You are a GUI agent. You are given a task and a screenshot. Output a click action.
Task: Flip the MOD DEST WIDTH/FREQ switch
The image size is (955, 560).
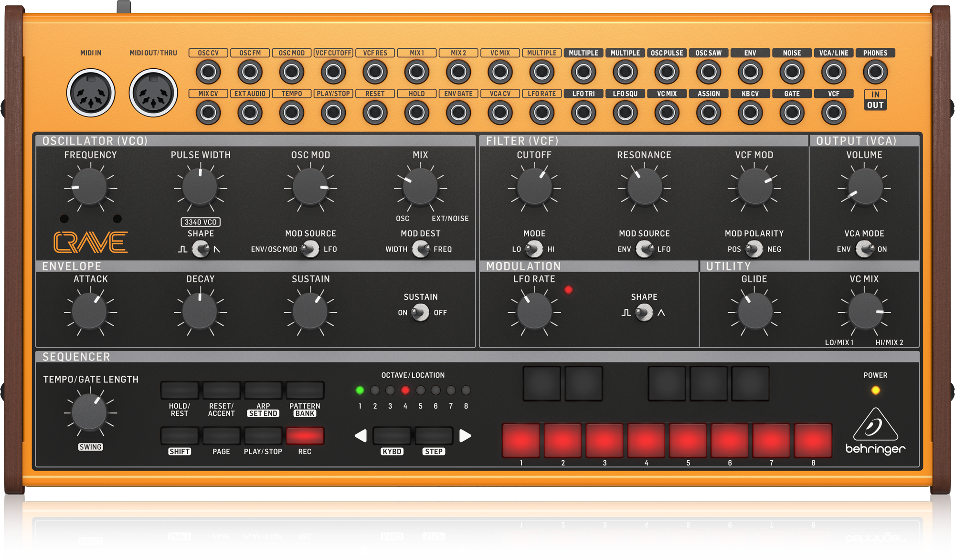421,249
